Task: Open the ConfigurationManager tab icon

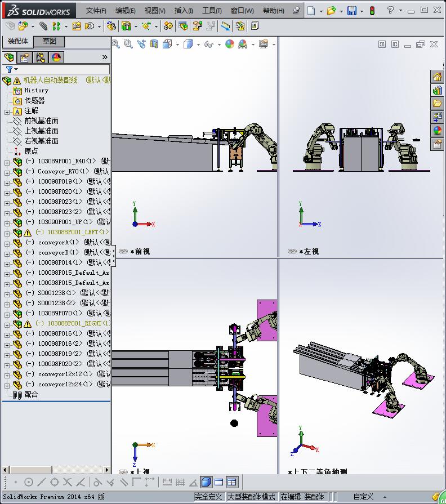Action: pos(41,57)
